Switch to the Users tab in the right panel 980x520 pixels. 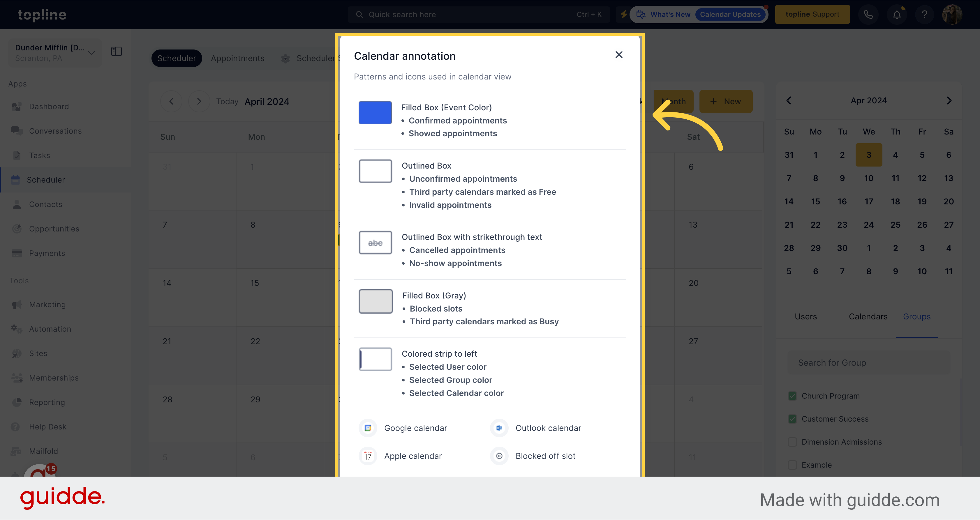(x=806, y=317)
